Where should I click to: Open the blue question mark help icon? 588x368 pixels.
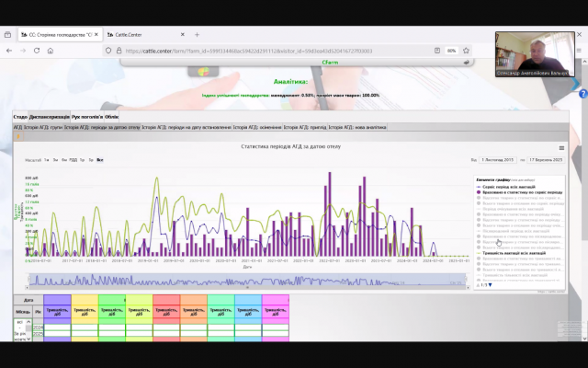tap(583, 94)
